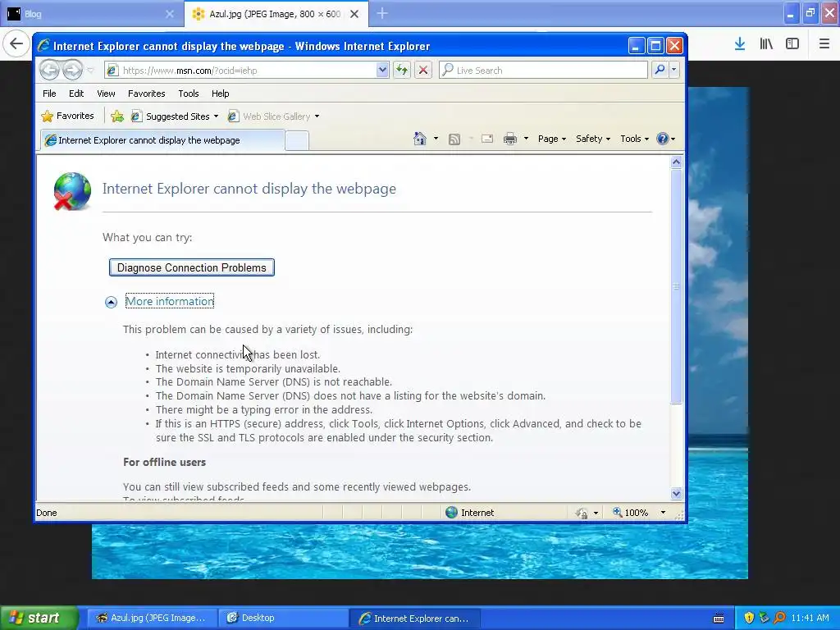Image resolution: width=840 pixels, height=630 pixels.
Task: Open the Page dropdown menu
Action: click(x=552, y=139)
